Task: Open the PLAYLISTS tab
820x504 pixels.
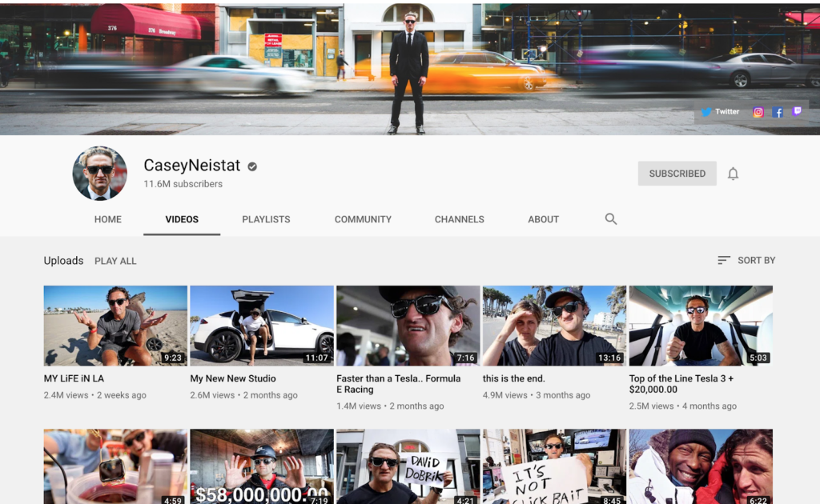Action: 266,219
